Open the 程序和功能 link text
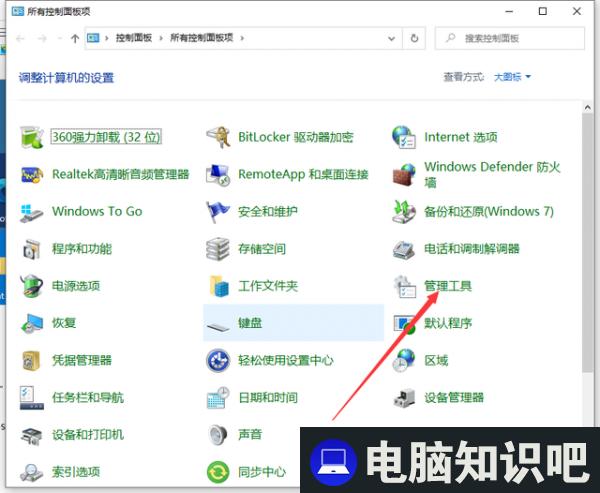 click(82, 249)
